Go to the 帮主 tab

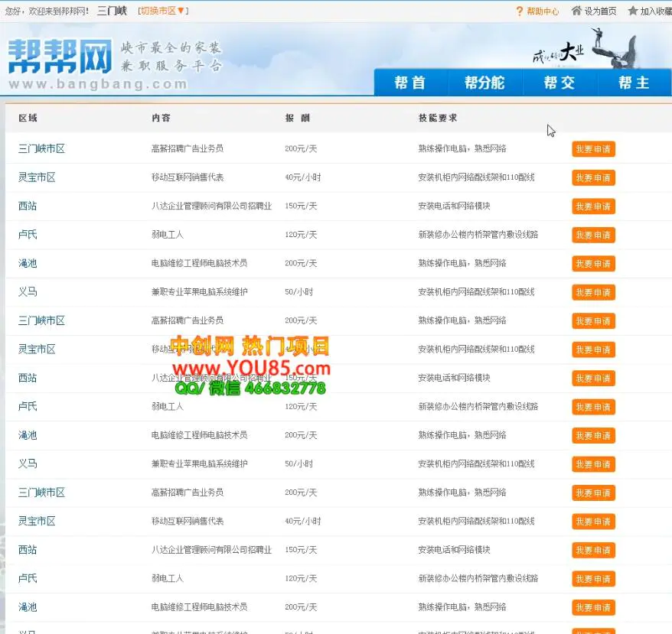click(x=633, y=83)
